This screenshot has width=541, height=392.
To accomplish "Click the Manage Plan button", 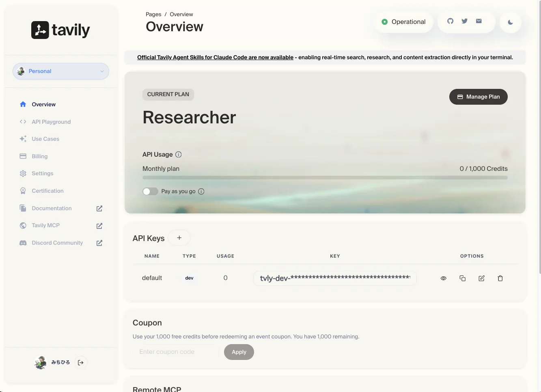I will [478, 97].
